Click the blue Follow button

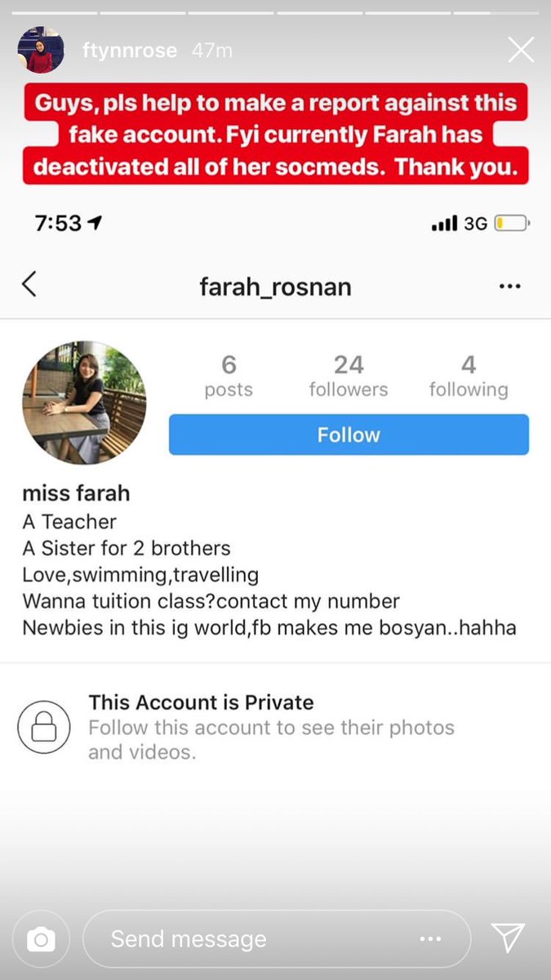pos(349,434)
